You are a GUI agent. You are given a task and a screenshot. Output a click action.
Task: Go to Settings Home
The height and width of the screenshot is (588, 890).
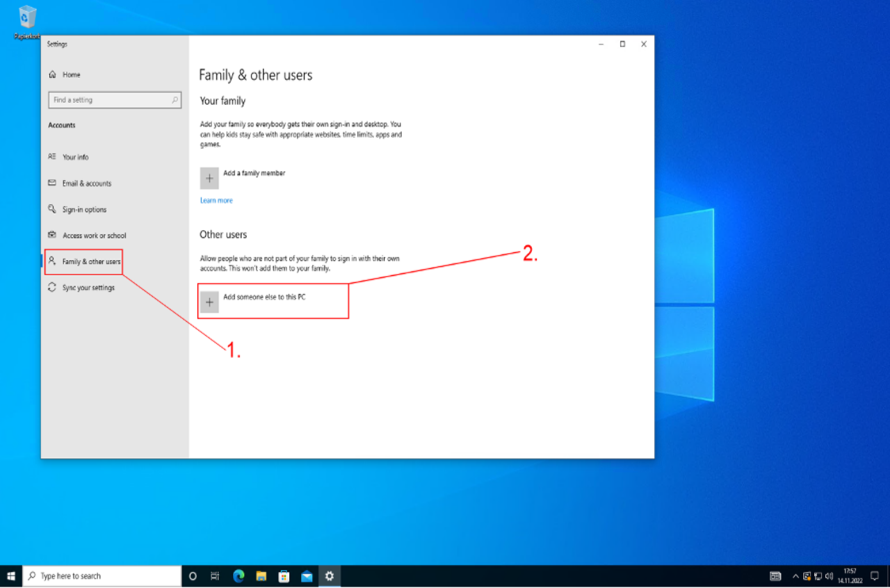pos(71,75)
